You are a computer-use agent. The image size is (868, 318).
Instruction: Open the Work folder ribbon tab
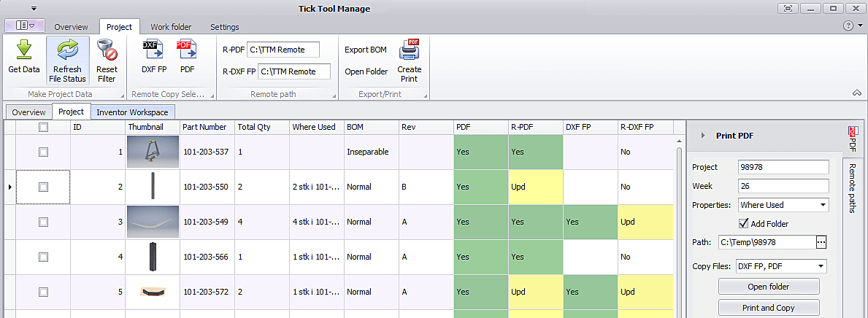171,27
